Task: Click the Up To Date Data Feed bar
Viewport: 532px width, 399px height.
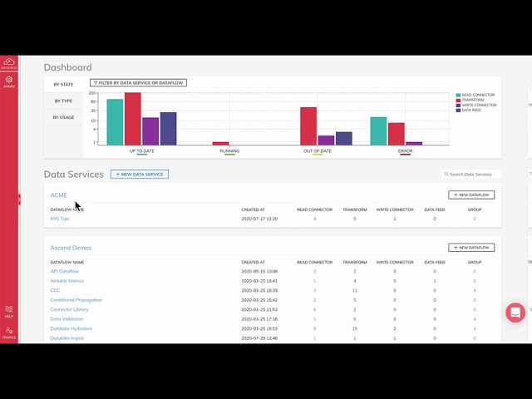Action: click(168, 129)
